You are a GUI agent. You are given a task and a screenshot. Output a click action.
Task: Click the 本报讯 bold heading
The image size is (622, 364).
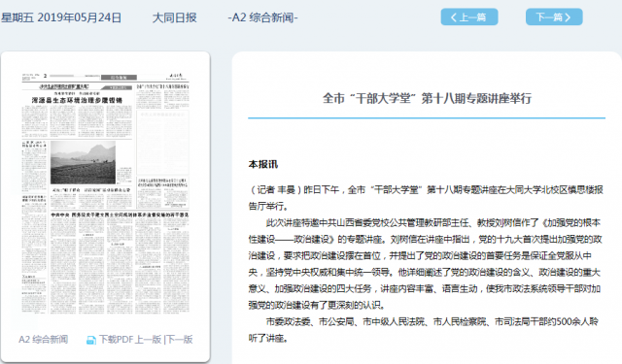[x=263, y=164]
